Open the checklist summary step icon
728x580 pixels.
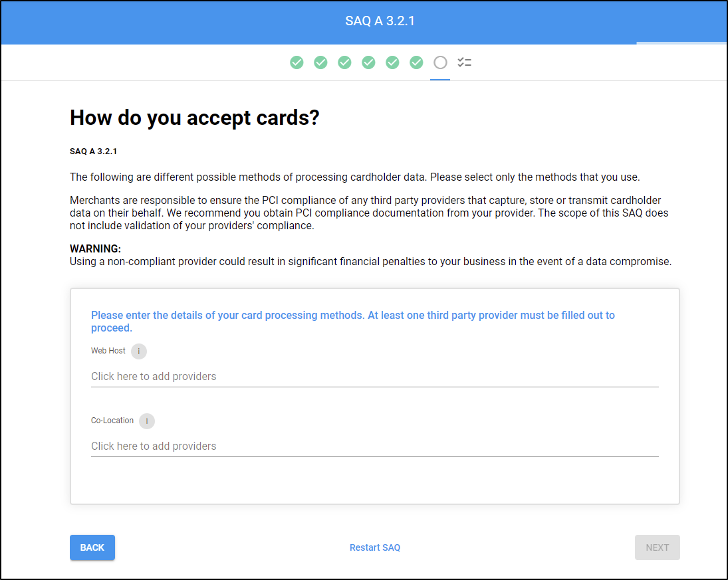[464, 62]
